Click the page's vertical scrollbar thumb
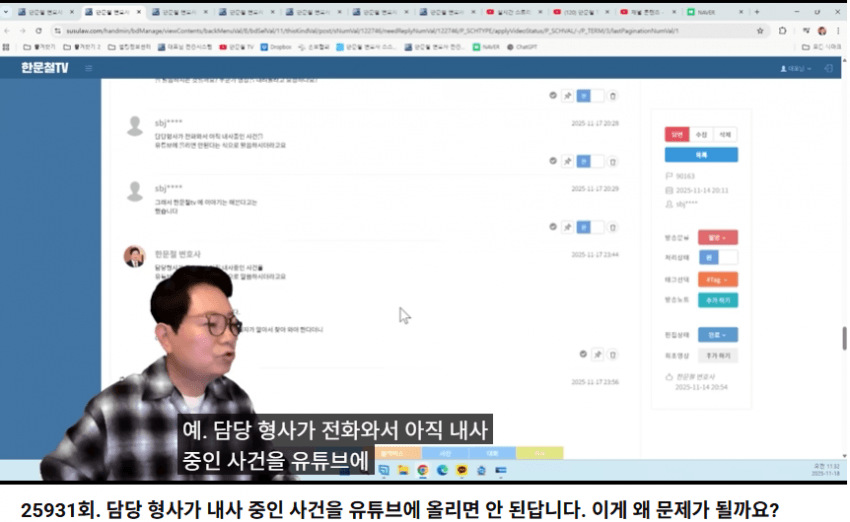 (x=844, y=338)
